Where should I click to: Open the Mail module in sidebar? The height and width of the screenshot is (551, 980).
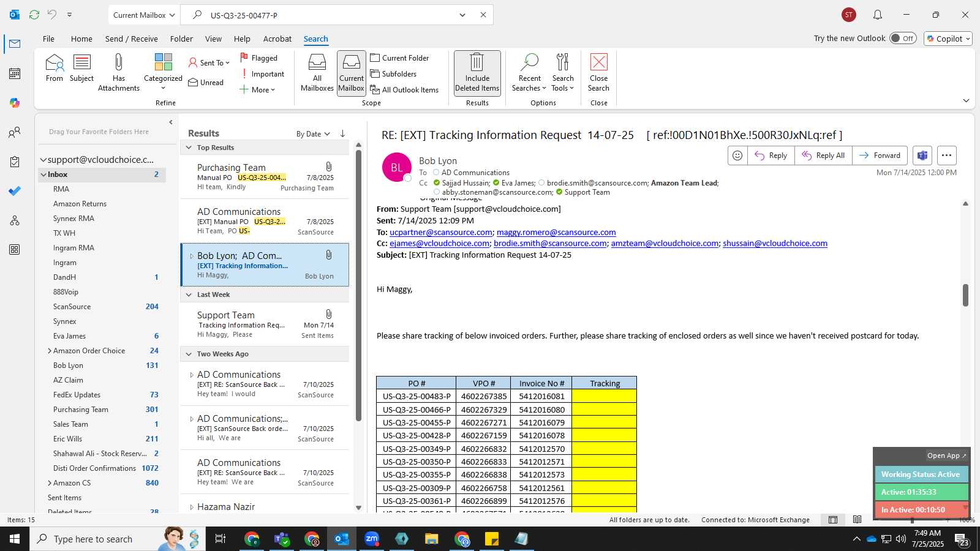tap(15, 43)
